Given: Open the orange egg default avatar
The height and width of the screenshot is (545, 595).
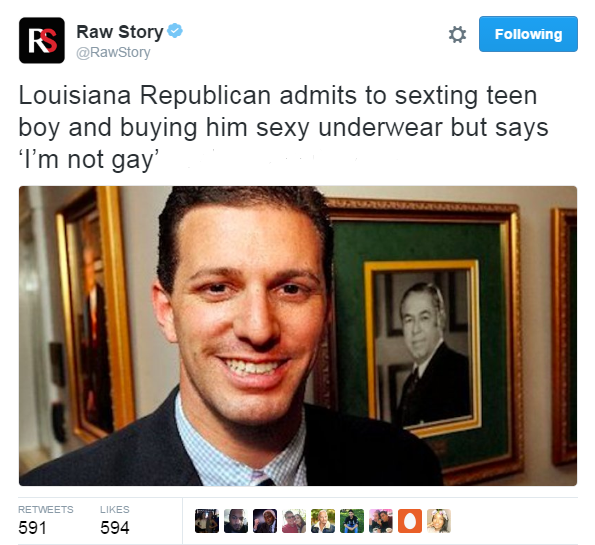Looking at the screenshot, I should coord(410,521).
